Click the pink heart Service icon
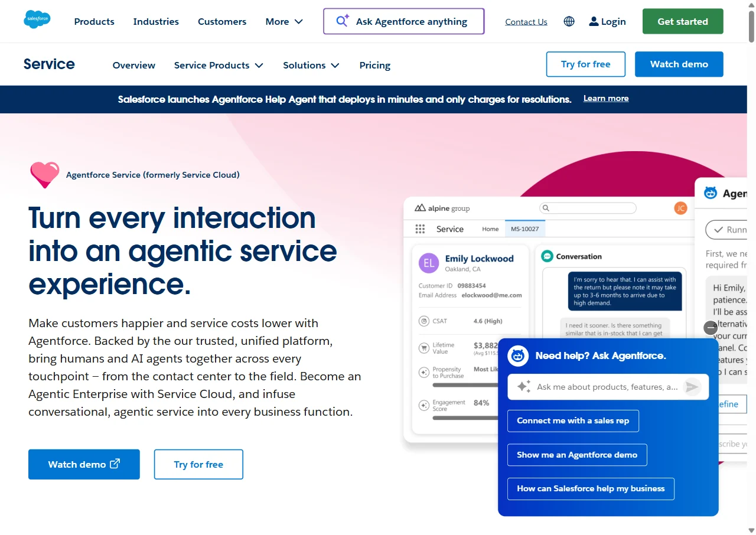The image size is (756, 535). point(45,175)
